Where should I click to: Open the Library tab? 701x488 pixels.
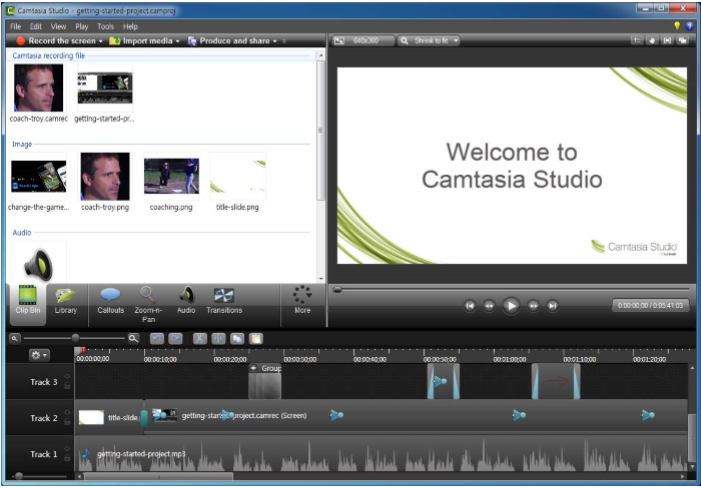pos(66,300)
